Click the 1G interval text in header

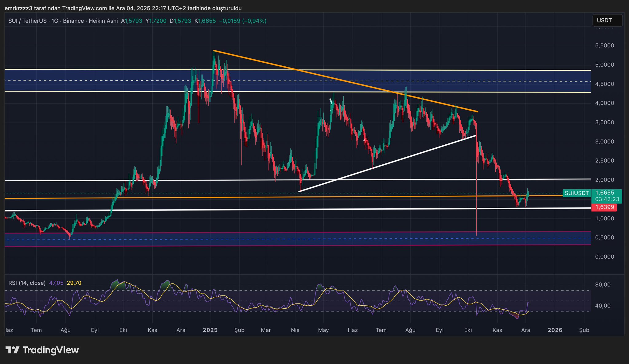pyautogui.click(x=55, y=21)
